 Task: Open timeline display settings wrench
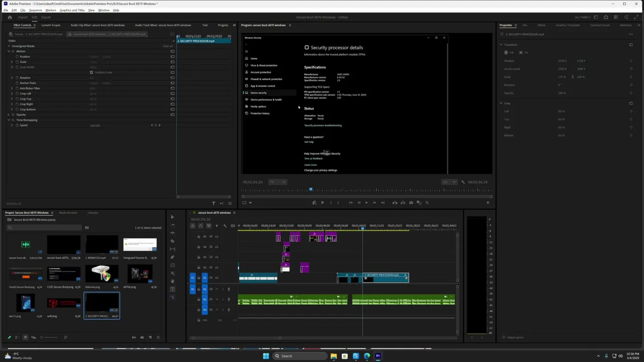click(225, 225)
